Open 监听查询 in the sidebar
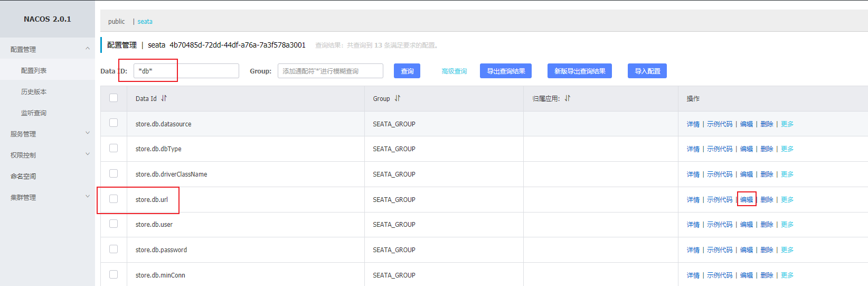 pos(34,113)
